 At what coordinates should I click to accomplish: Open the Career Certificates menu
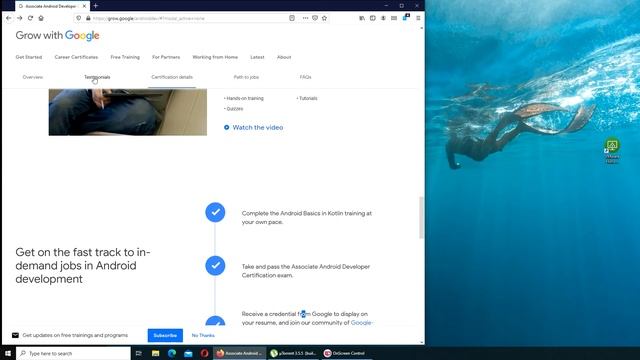click(x=76, y=57)
